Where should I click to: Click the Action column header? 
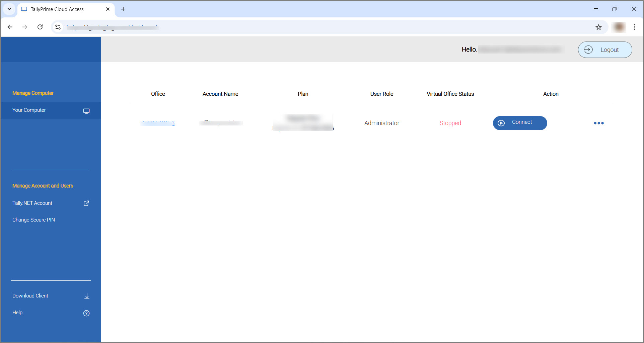(x=551, y=94)
